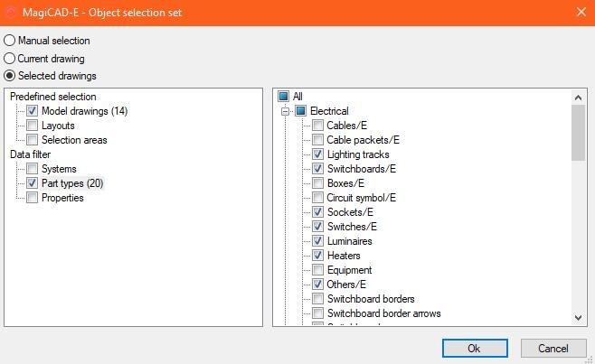
Task: Select the Switchboard border arrows label
Action: point(383,313)
